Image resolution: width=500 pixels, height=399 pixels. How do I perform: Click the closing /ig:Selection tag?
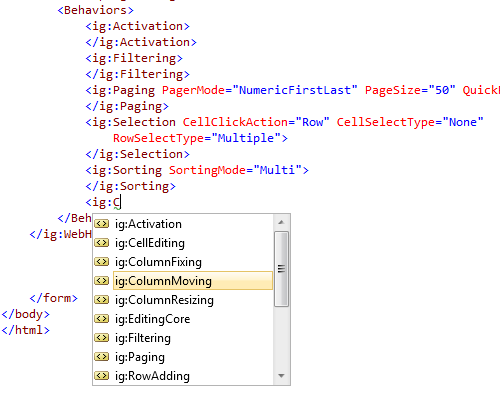click(x=137, y=154)
